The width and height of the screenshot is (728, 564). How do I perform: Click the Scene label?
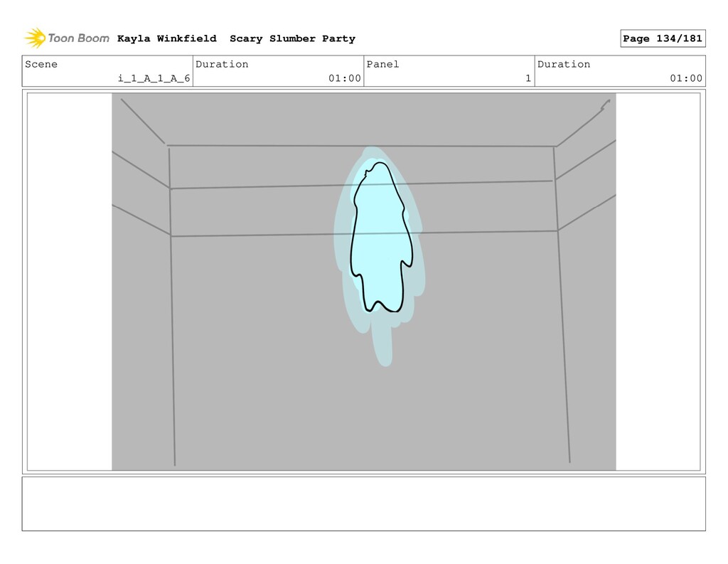(x=41, y=64)
